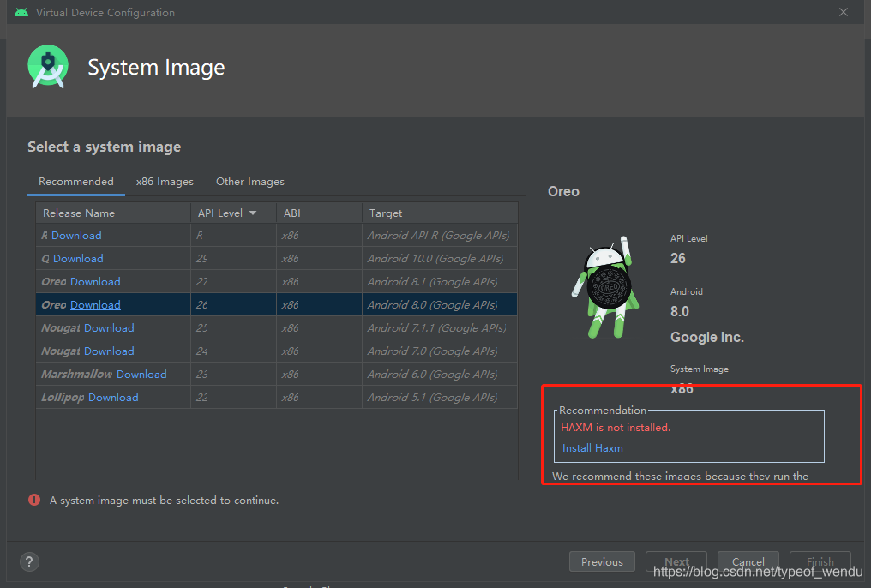The height and width of the screenshot is (588, 871).
Task: Select the Android 8.0 (Google APIs) target cell
Action: [440, 305]
